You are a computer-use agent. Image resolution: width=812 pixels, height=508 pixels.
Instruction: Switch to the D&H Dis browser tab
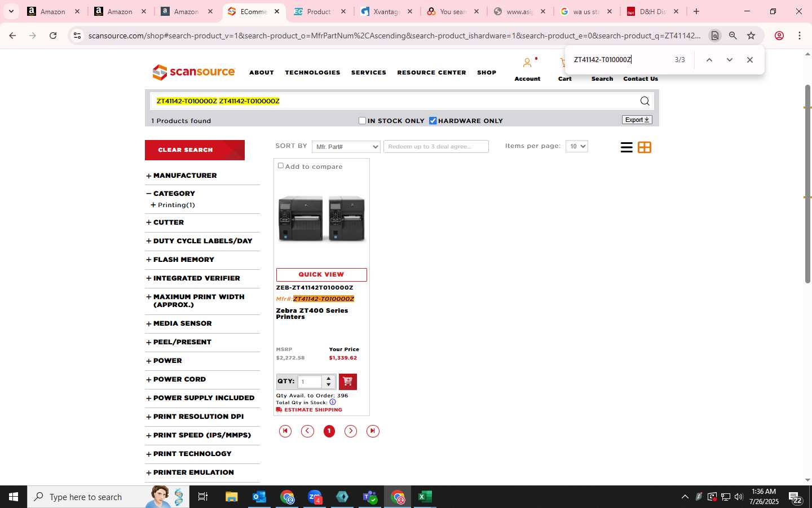(652, 11)
